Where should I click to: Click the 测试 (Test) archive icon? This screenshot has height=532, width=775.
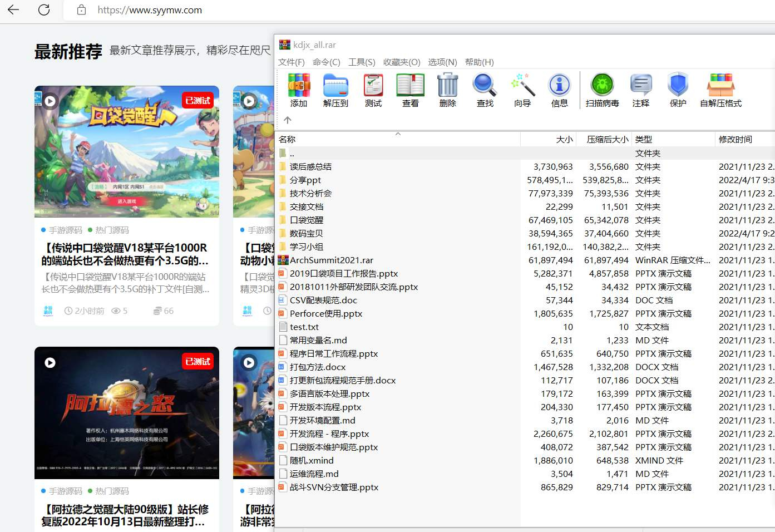(373, 85)
